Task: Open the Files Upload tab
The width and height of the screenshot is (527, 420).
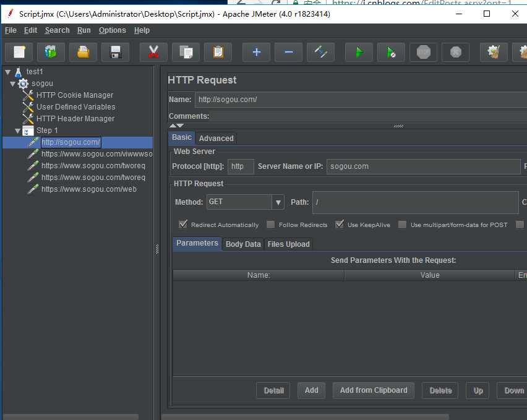Action: [288, 244]
